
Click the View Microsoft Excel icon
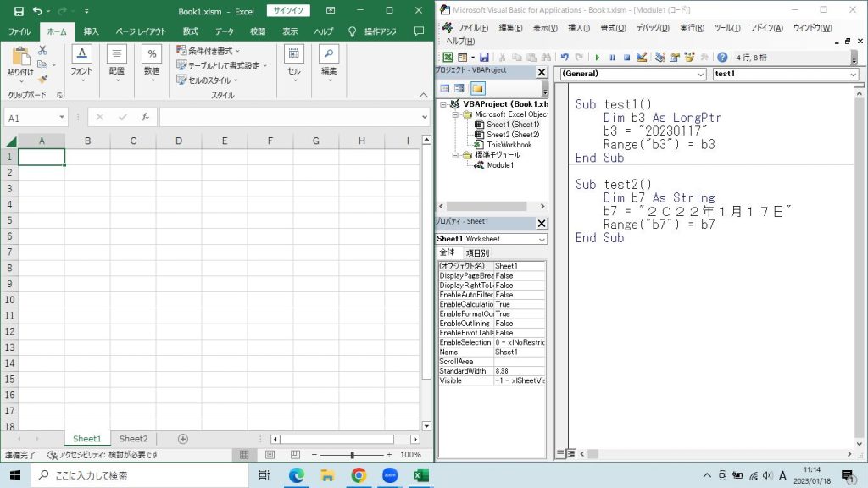tap(448, 58)
